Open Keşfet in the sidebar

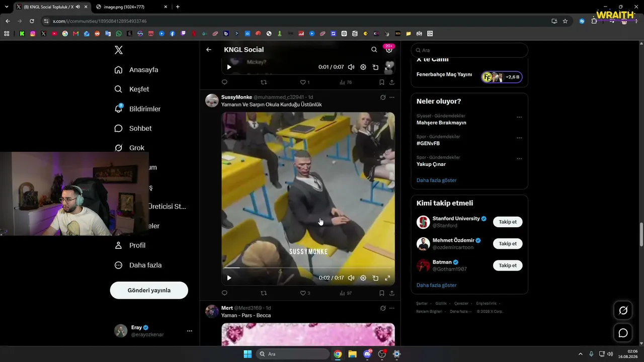132,89
